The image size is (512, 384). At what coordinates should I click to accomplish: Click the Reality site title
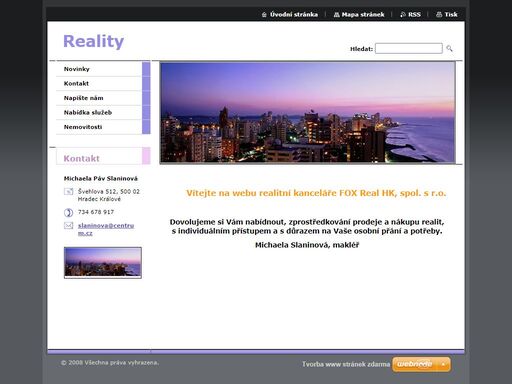pos(93,42)
